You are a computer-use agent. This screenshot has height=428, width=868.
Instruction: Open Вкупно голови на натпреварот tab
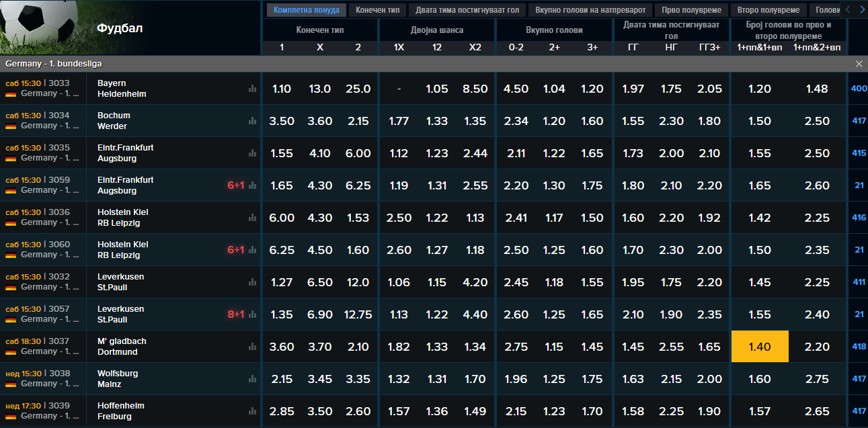590,10
